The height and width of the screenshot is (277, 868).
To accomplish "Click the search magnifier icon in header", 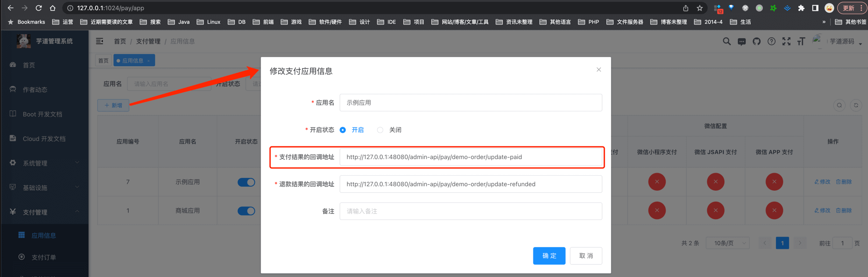I will pyautogui.click(x=727, y=42).
